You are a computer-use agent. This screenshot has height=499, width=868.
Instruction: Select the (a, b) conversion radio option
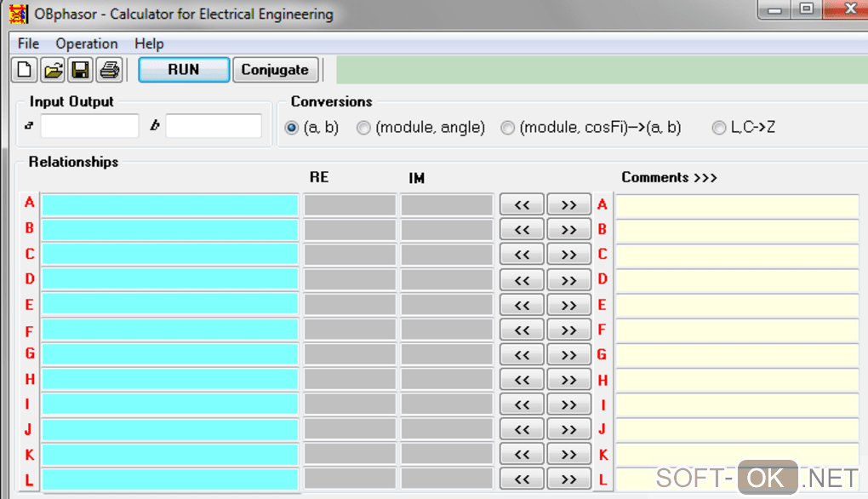tap(292, 128)
